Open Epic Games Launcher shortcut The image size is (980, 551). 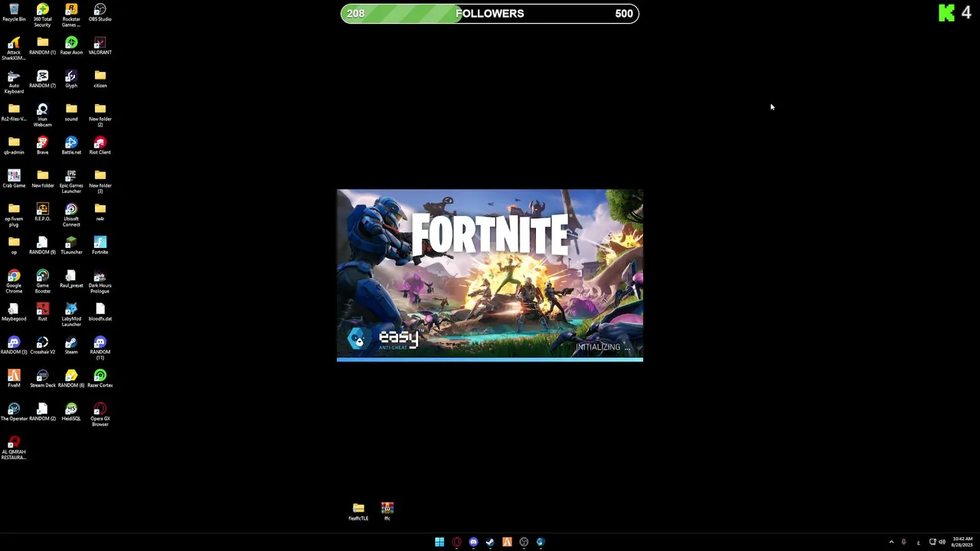coord(71,181)
